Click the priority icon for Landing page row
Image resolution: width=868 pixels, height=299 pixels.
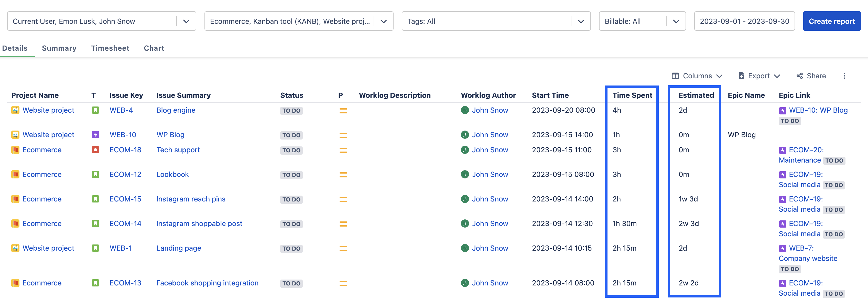click(x=343, y=248)
